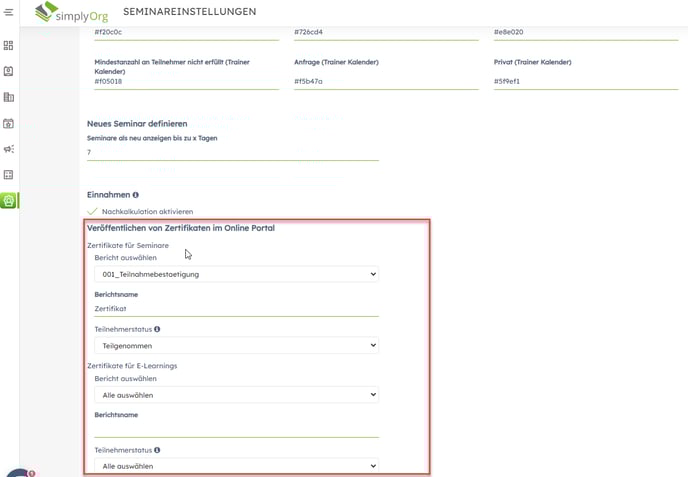Open the green settings sidebar icon
The image size is (688, 477).
point(9,200)
